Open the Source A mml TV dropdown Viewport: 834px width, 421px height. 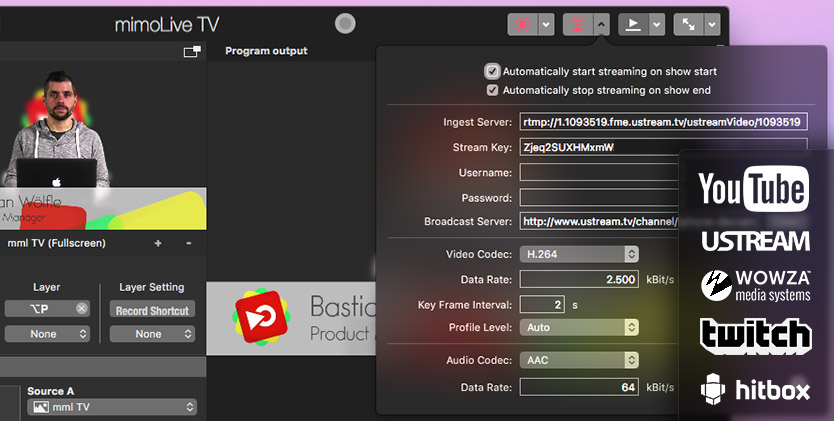coord(112,407)
